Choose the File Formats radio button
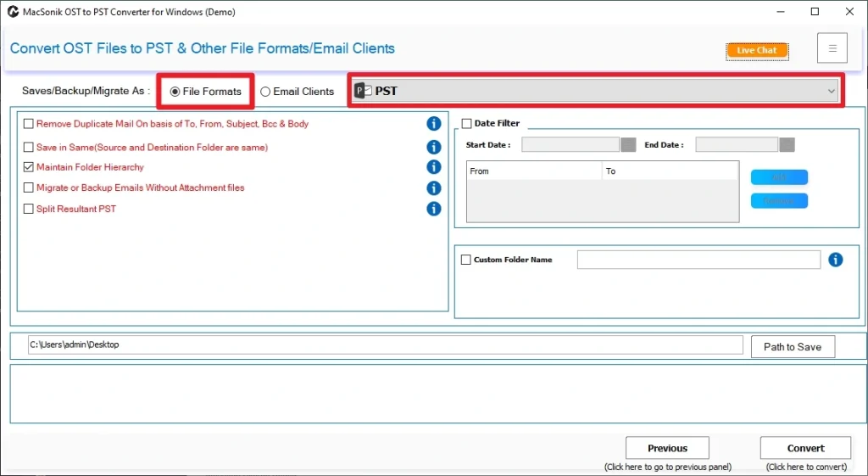868x476 pixels. click(175, 92)
